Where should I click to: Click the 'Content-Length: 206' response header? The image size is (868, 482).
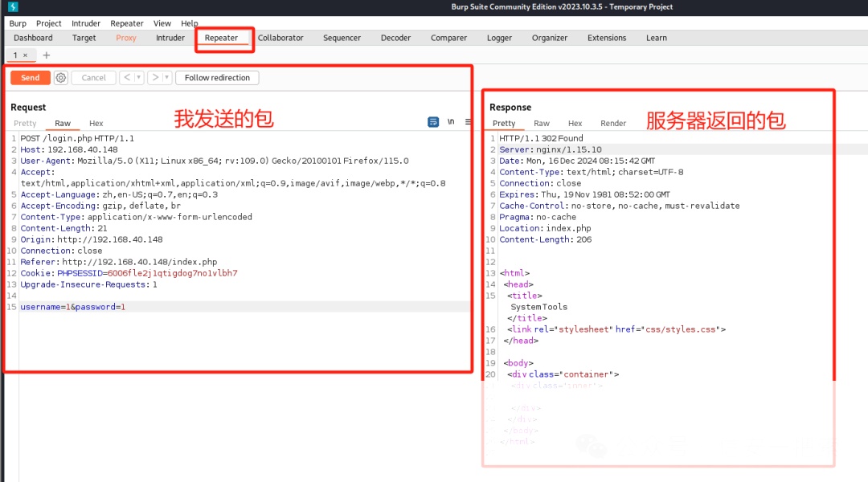(546, 239)
